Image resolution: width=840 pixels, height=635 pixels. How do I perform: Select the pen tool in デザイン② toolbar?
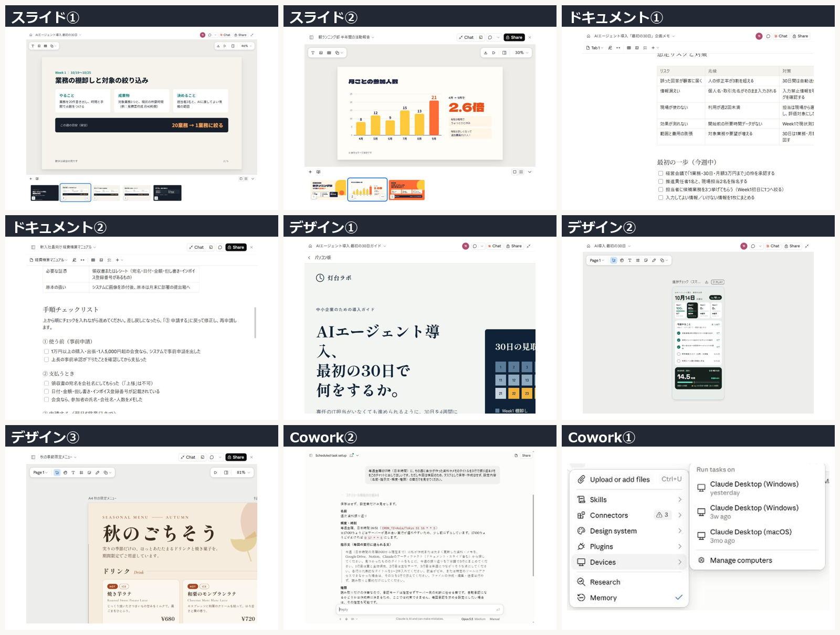tap(654, 260)
